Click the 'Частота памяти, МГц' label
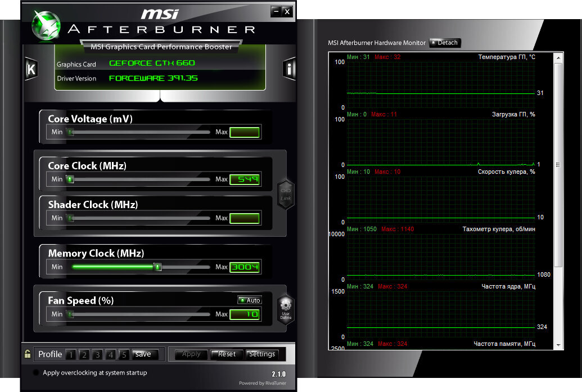The image size is (582, 392). [x=504, y=344]
